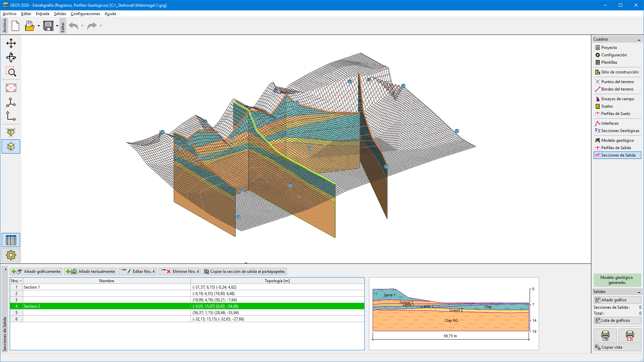Viewport: 644px width, 362px height.
Task: Minimize the Salidas panel header
Action: click(639, 292)
